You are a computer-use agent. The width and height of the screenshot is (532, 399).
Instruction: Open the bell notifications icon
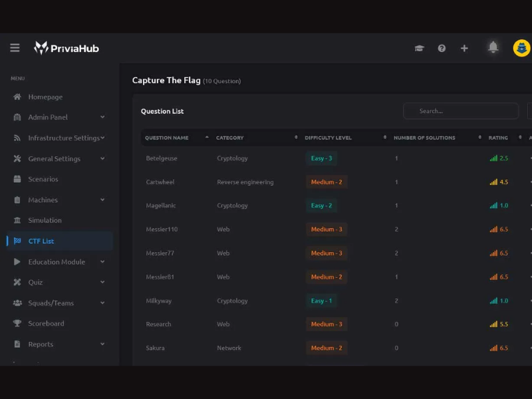tap(493, 47)
